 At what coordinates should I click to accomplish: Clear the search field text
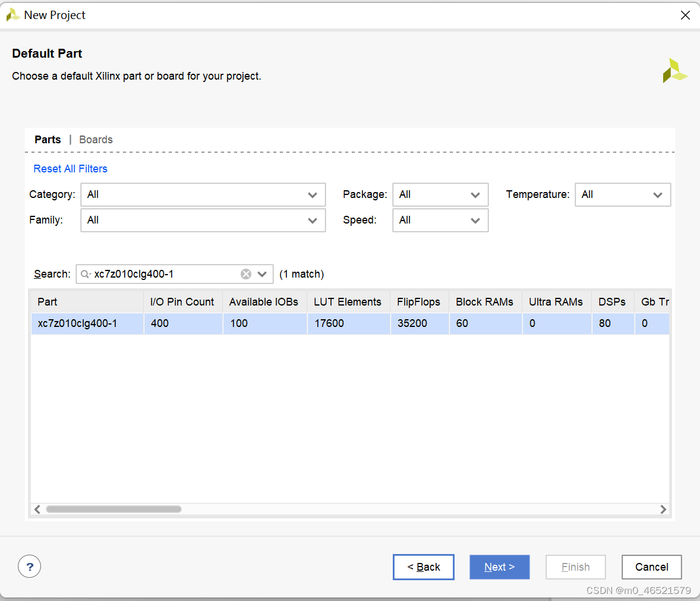coord(246,274)
